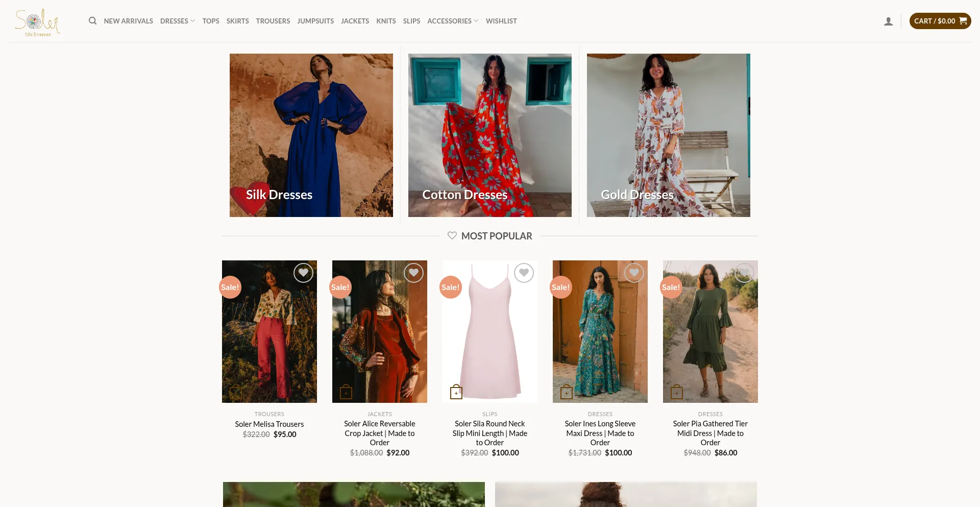
Task: Go to Soler logo homepage
Action: point(38,22)
